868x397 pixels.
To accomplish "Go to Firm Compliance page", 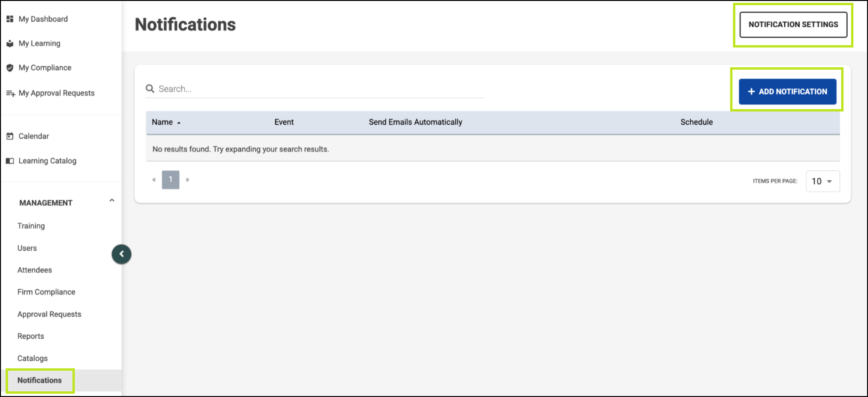I will click(46, 292).
